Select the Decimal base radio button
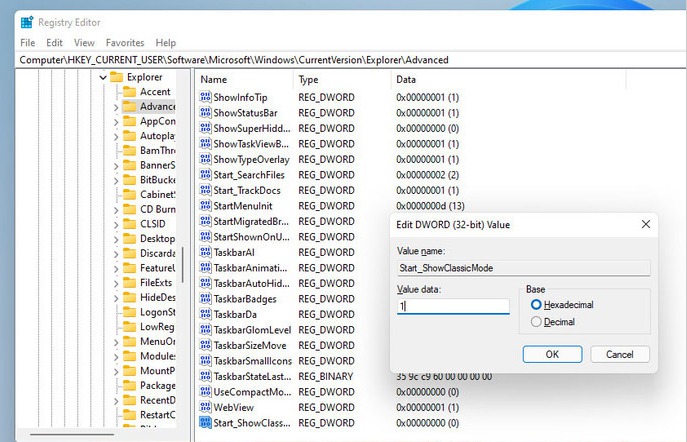Screen dimensions: 687x442 coord(536,322)
